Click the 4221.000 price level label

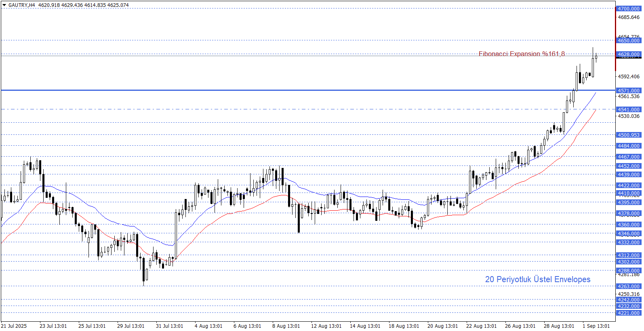pos(629,313)
